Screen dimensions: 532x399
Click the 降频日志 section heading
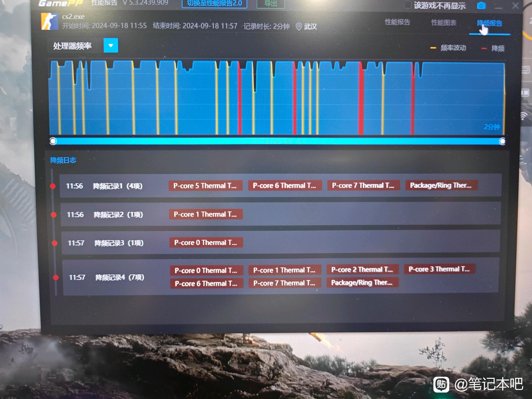63,160
